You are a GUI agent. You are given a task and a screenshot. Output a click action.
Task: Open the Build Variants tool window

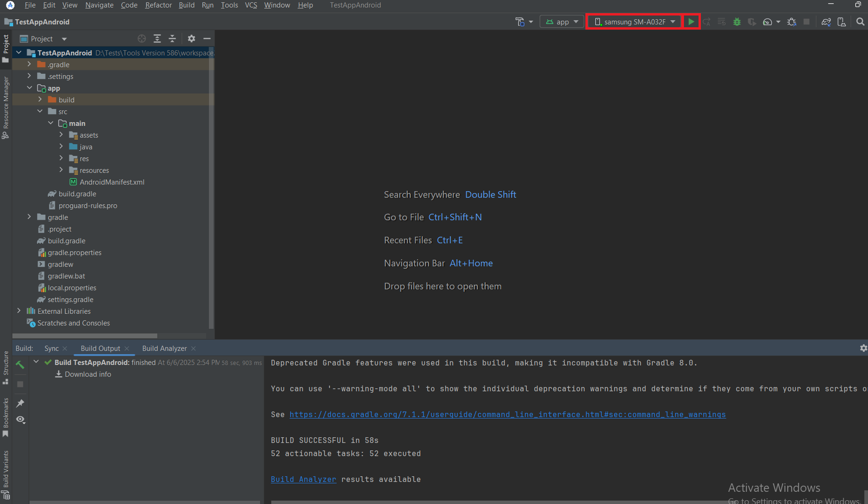point(6,474)
